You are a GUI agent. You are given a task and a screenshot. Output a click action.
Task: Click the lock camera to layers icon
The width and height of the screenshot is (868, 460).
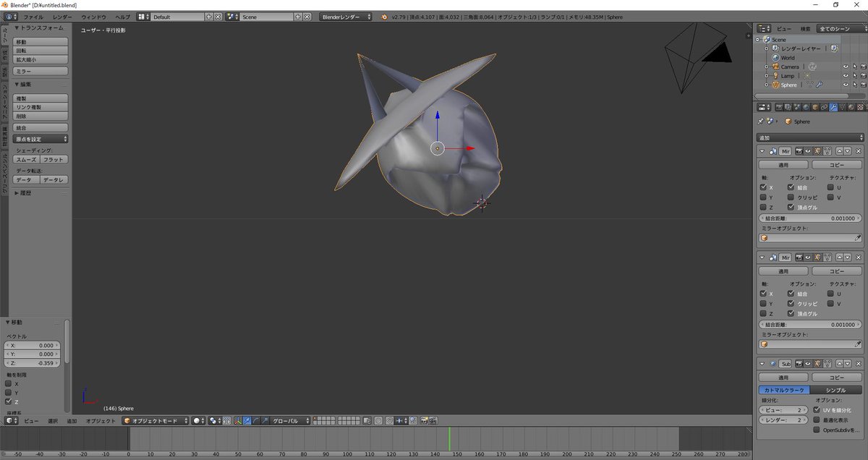367,420
